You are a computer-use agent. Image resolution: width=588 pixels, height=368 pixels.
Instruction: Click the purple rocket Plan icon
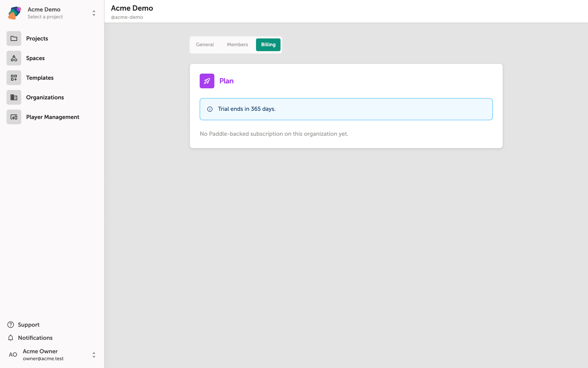(207, 81)
